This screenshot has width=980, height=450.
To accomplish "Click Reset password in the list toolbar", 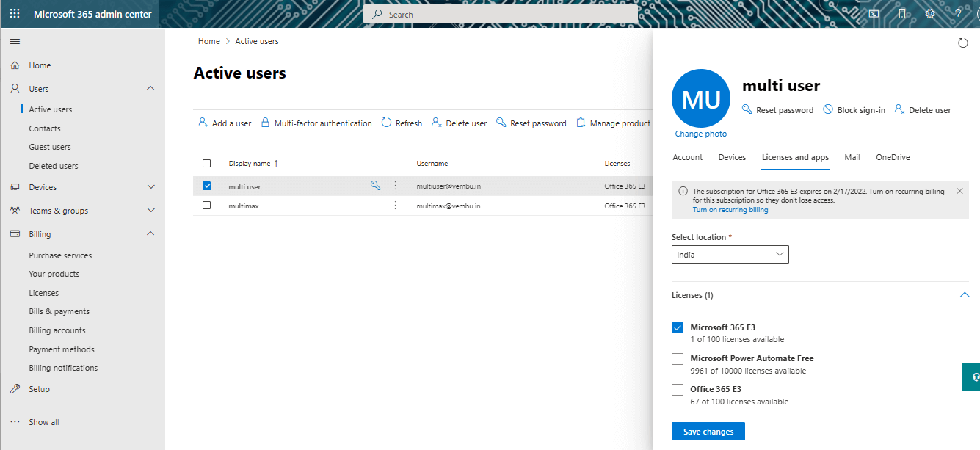I will click(x=531, y=123).
